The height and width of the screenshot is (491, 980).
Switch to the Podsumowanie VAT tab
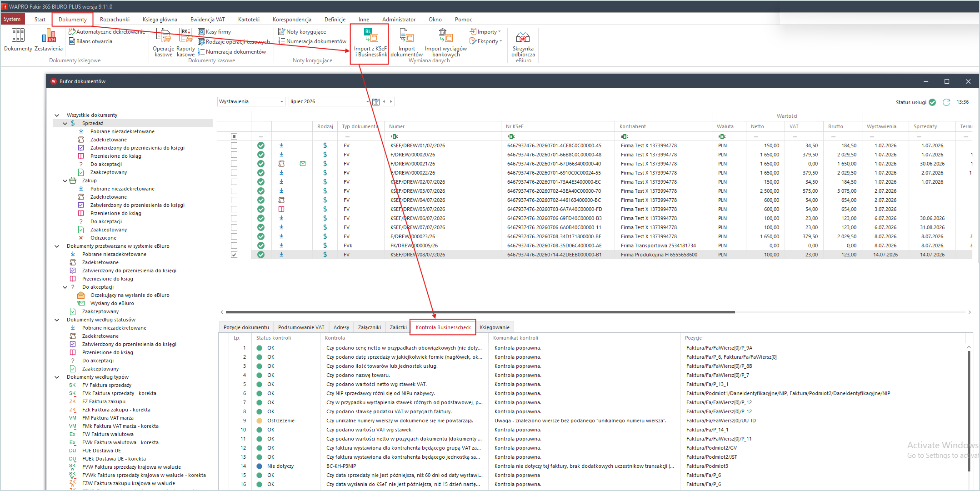point(301,327)
